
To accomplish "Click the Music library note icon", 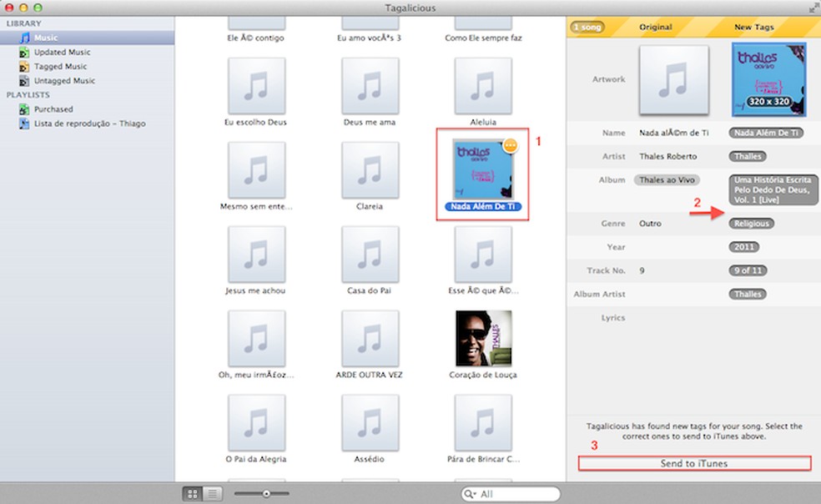I will point(24,38).
